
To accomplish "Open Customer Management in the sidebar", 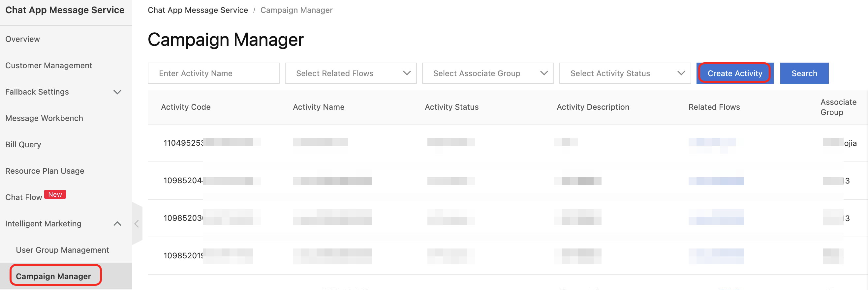I will coord(48,66).
